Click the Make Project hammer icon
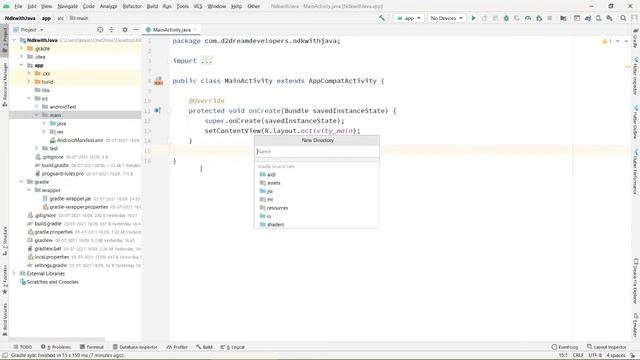This screenshot has width=640, height=360. click(x=382, y=18)
